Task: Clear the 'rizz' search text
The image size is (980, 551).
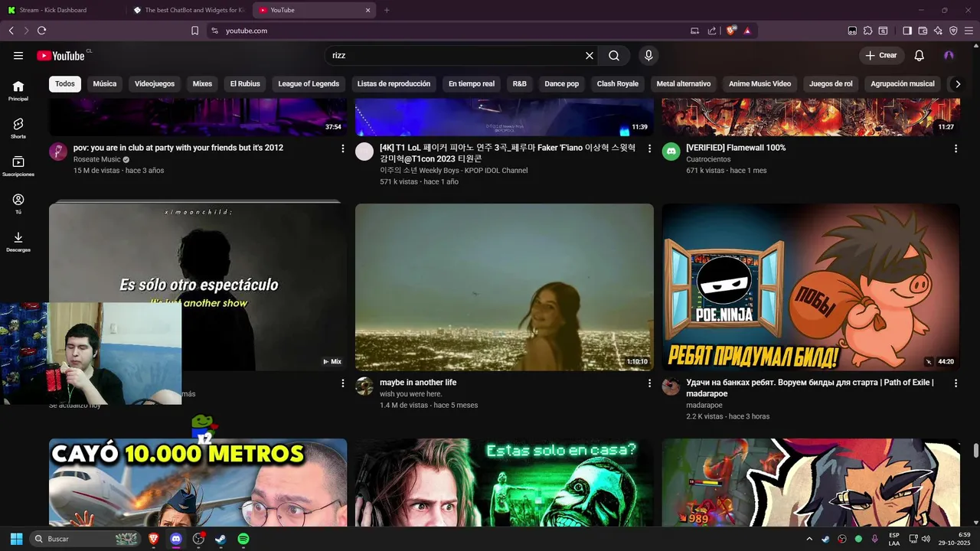Action: pyautogui.click(x=590, y=56)
